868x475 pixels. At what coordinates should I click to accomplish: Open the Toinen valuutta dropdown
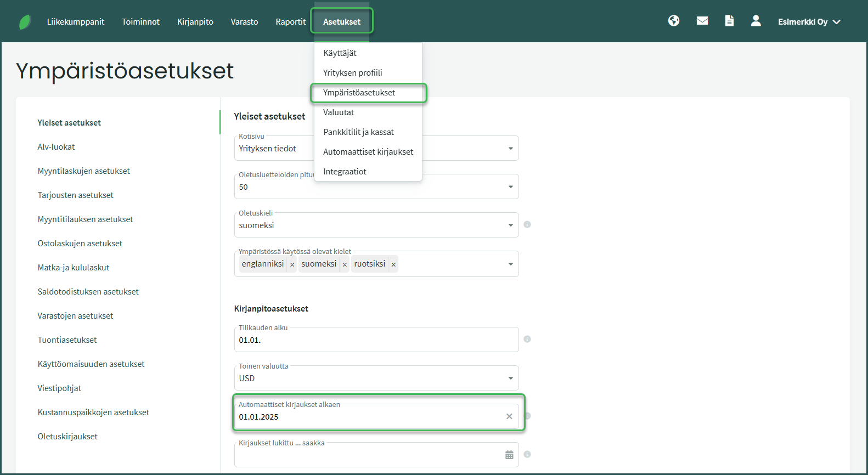point(510,378)
